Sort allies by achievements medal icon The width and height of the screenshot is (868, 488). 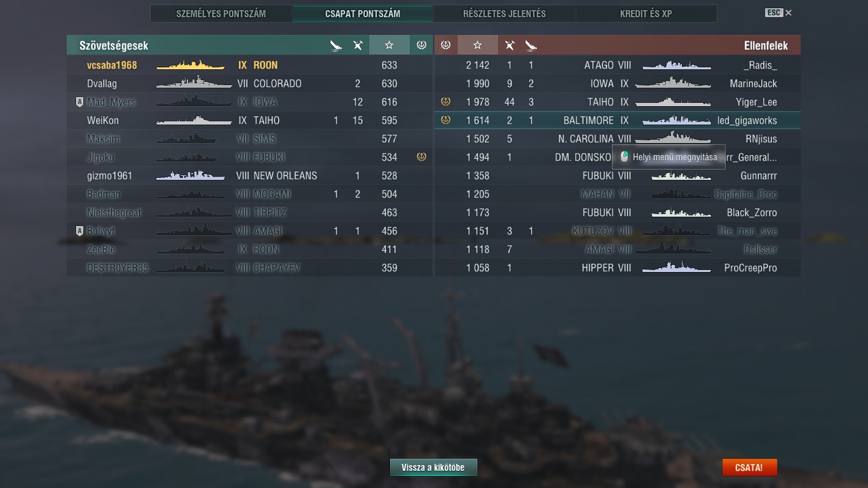click(x=421, y=45)
